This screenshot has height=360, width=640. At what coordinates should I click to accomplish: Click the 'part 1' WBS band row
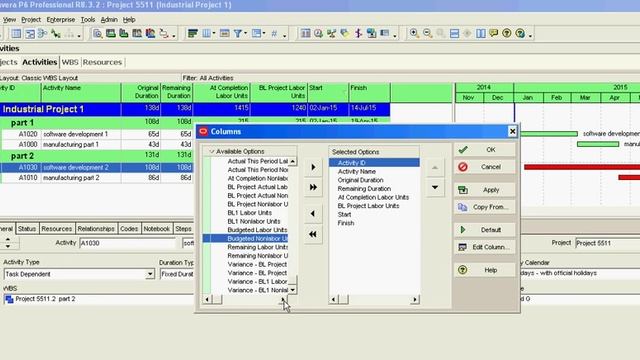pos(97,123)
